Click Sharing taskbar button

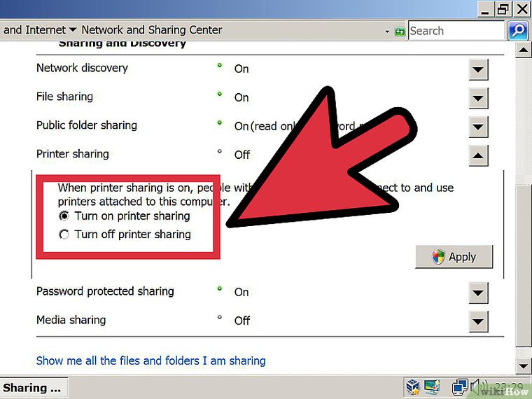point(34,388)
